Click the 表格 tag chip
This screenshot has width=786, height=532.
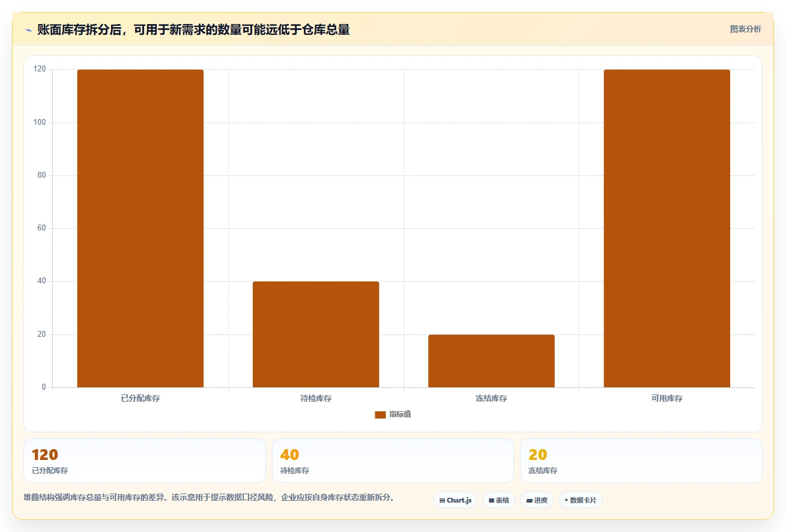click(x=498, y=500)
